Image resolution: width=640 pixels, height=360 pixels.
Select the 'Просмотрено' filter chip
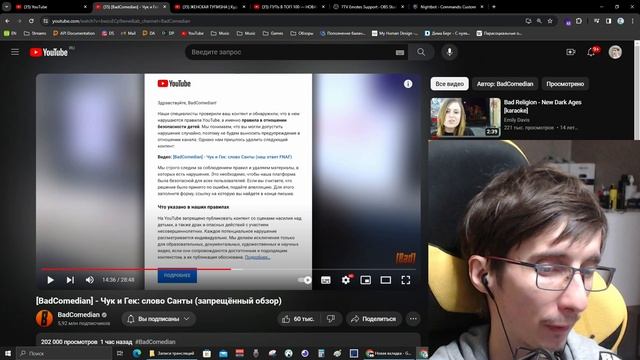[565, 84]
